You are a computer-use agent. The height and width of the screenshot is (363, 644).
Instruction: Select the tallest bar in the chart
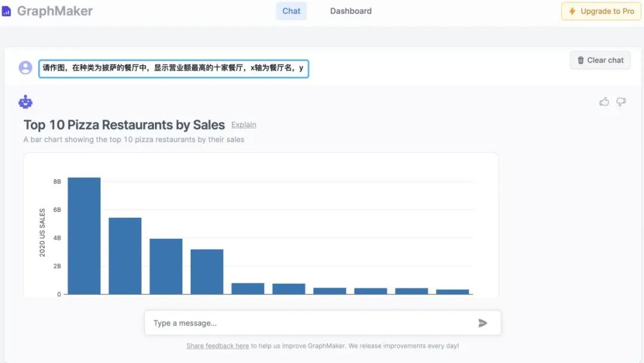[84, 236]
